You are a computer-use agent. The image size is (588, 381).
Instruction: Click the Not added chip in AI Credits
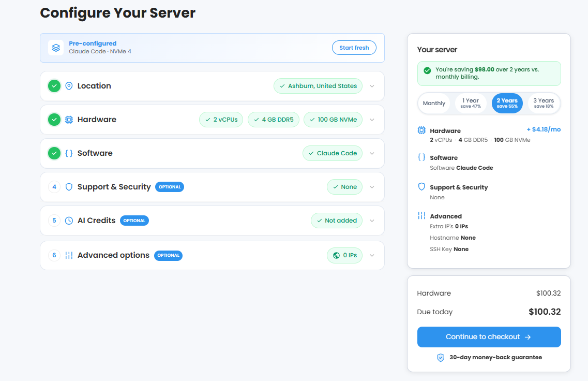[337, 221]
